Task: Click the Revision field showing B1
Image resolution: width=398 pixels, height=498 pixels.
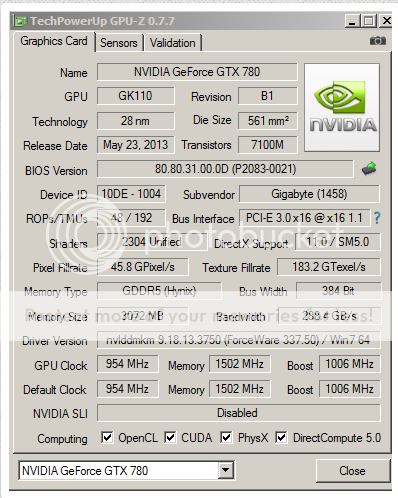Action: [x=267, y=96]
